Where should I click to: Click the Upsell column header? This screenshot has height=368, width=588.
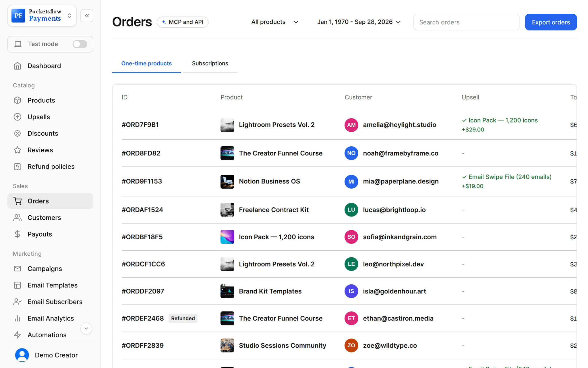[x=470, y=97]
